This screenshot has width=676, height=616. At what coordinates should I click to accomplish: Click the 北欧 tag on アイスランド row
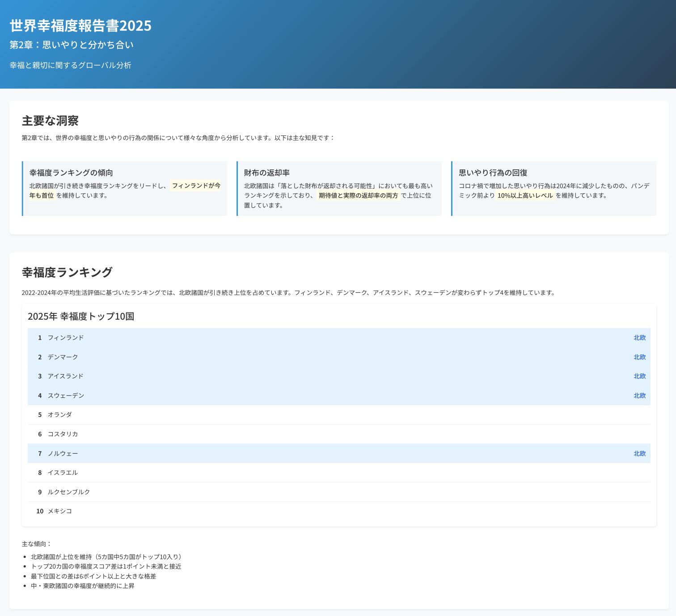[x=639, y=376]
